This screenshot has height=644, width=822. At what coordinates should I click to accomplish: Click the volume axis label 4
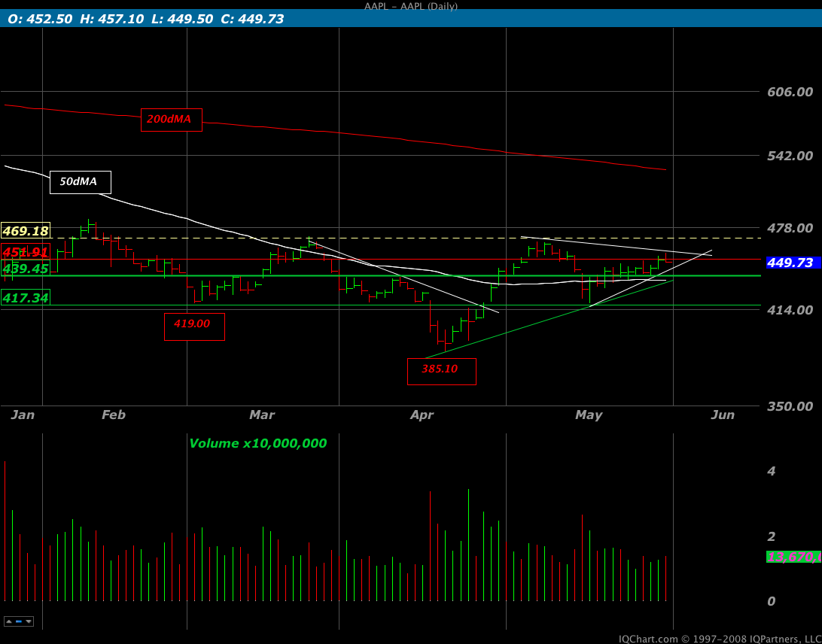coord(771,471)
